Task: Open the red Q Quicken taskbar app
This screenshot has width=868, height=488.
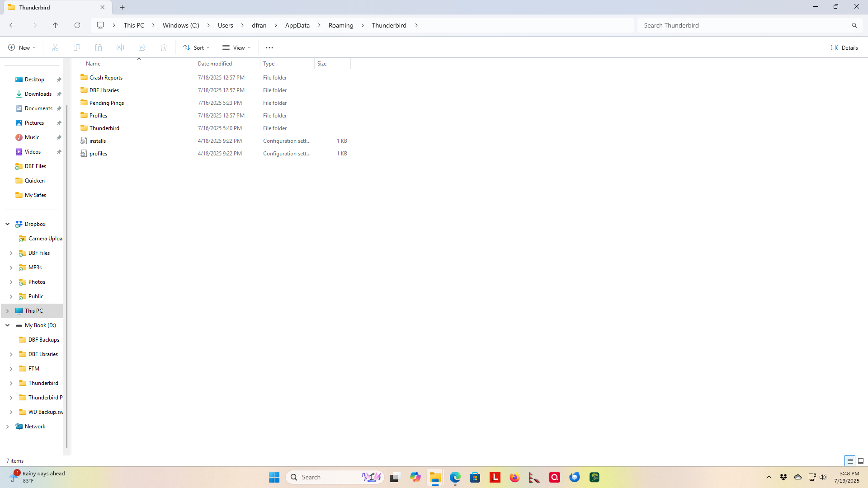Action: pyautogui.click(x=555, y=477)
